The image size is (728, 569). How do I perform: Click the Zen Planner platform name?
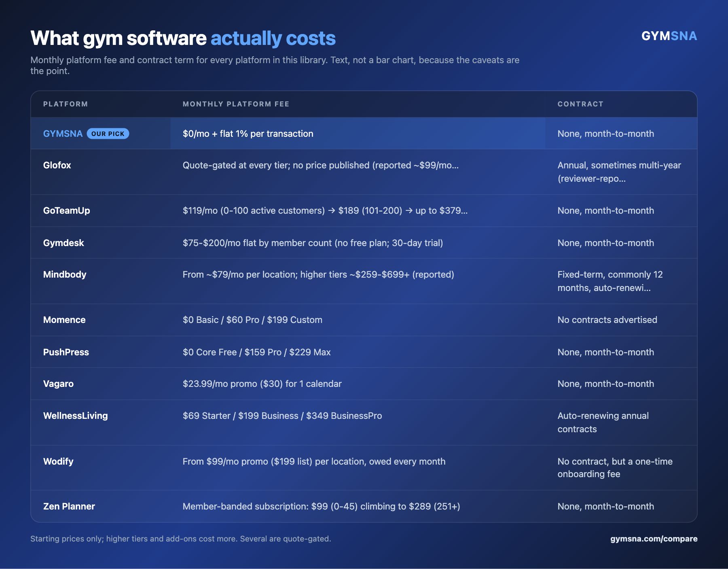tap(69, 506)
